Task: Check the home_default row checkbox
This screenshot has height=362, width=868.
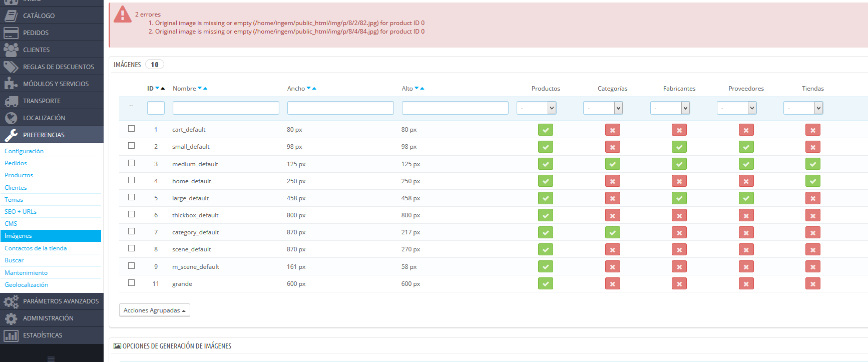Action: coord(132,180)
